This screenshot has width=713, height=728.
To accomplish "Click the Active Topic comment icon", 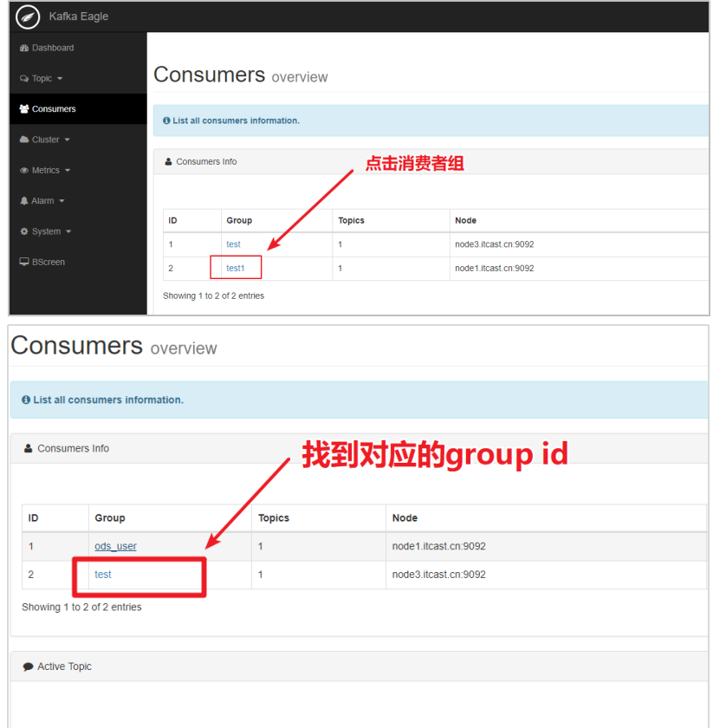I will 28,666.
